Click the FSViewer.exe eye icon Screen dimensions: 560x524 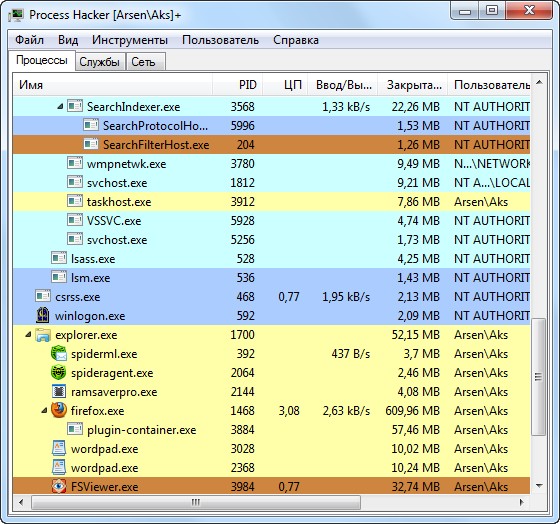point(59,486)
